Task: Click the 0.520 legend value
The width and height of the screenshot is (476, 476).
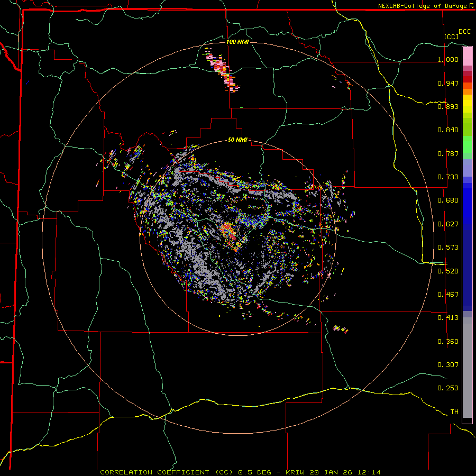Action: click(x=448, y=271)
